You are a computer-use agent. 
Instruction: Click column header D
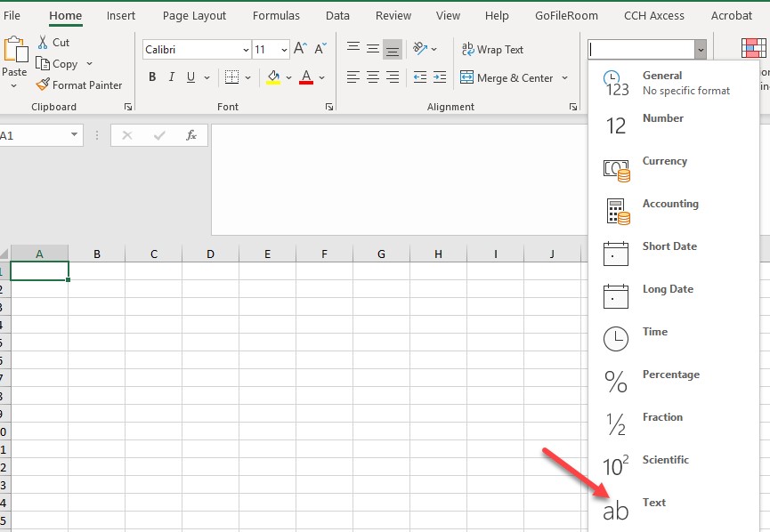point(210,254)
